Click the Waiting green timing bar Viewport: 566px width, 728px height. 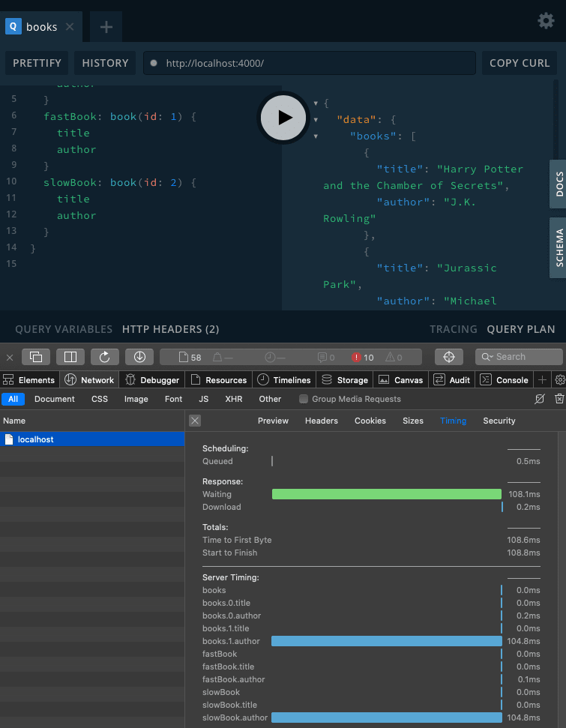click(387, 494)
